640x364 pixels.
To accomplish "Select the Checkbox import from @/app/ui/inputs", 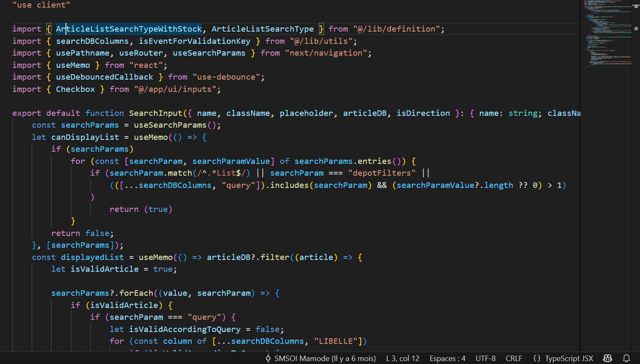I will [75, 89].
